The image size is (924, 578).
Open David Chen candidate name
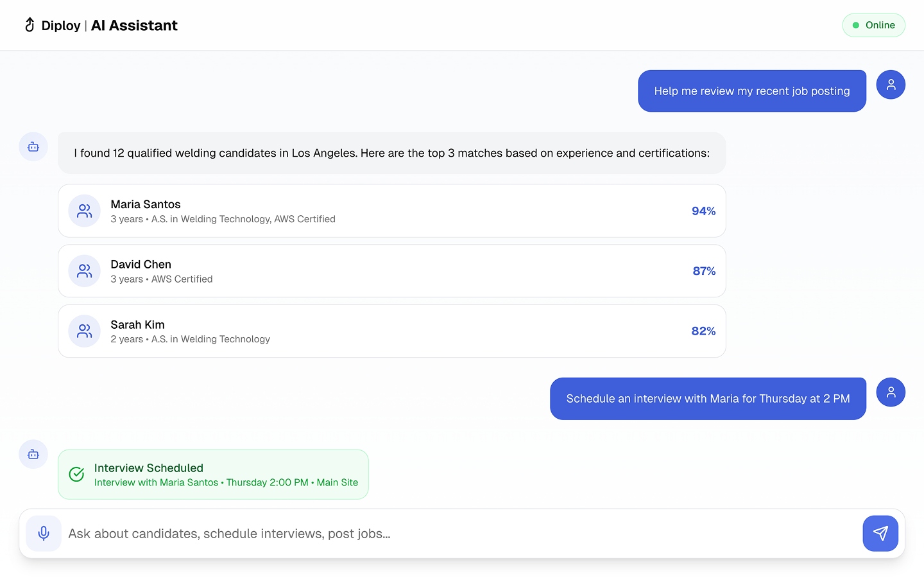click(141, 265)
